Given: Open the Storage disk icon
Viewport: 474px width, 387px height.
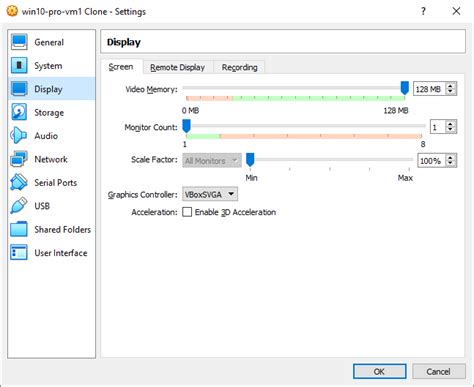Looking at the screenshot, I should tap(19, 112).
